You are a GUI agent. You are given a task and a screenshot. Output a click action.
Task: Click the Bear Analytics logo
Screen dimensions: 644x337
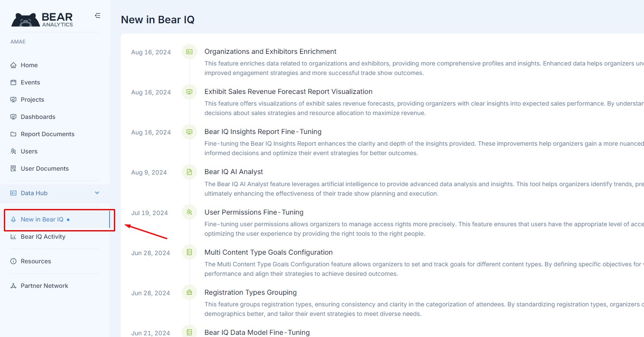point(42,19)
